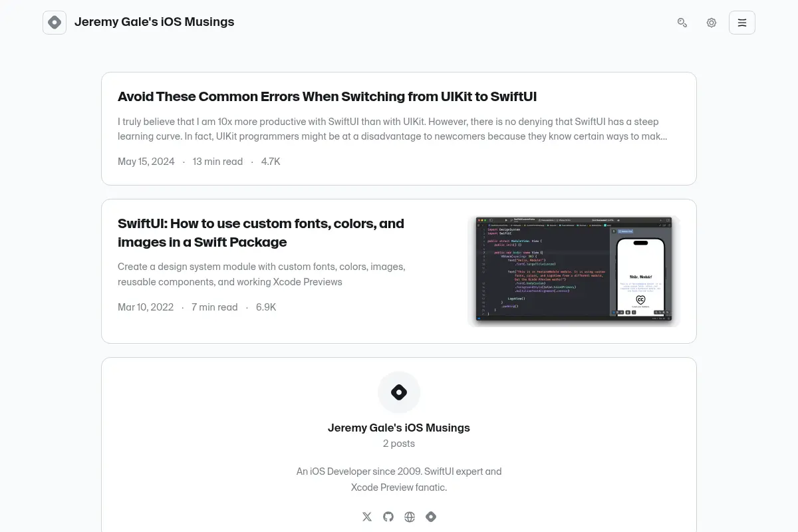Open the hamburger menu button
798x532 pixels.
coord(742,23)
